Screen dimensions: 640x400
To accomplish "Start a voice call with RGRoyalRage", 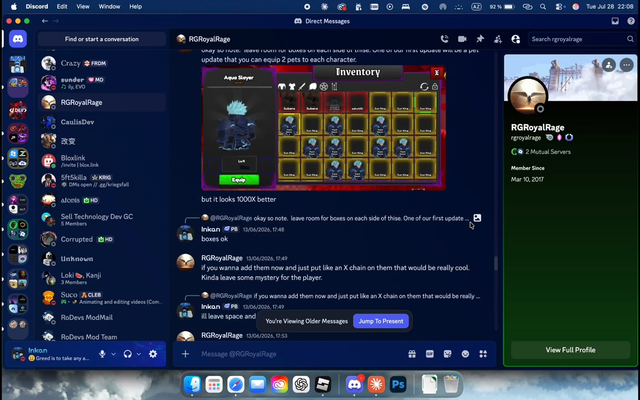I will [444, 39].
